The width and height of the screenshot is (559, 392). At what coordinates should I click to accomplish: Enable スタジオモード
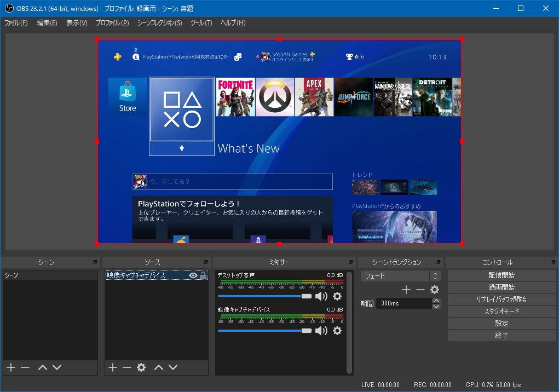tap(502, 312)
